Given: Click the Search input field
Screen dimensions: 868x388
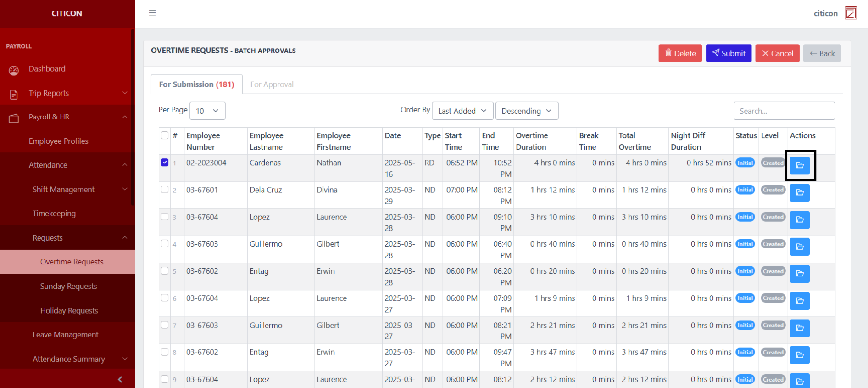Looking at the screenshot, I should tap(784, 111).
